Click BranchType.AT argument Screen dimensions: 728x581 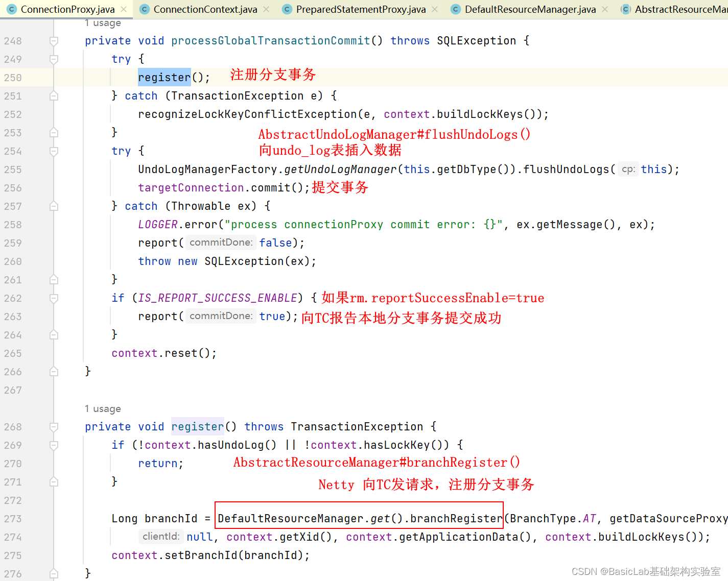point(553,519)
